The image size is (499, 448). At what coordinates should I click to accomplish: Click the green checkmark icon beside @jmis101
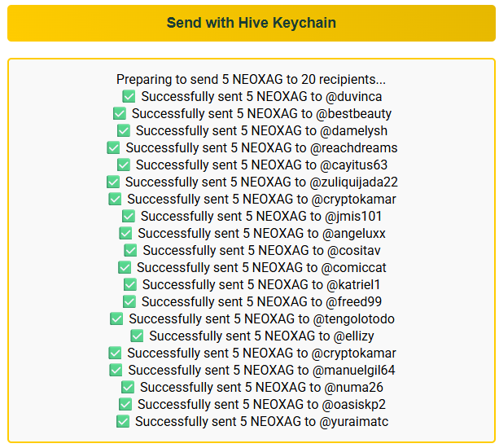(129, 216)
